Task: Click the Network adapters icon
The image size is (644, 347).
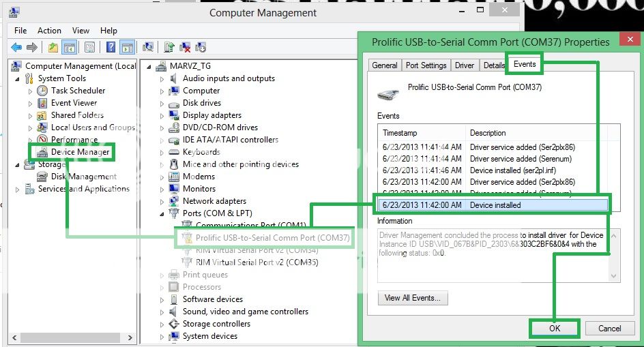Action: (174, 201)
